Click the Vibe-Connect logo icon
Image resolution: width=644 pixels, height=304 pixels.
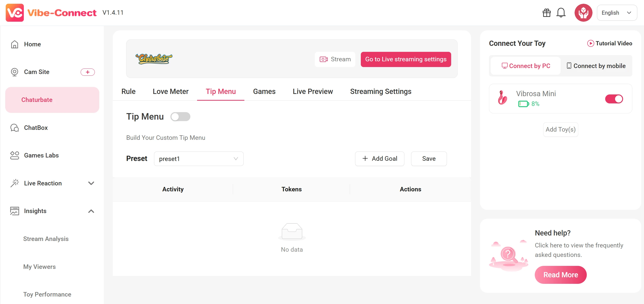15,13
